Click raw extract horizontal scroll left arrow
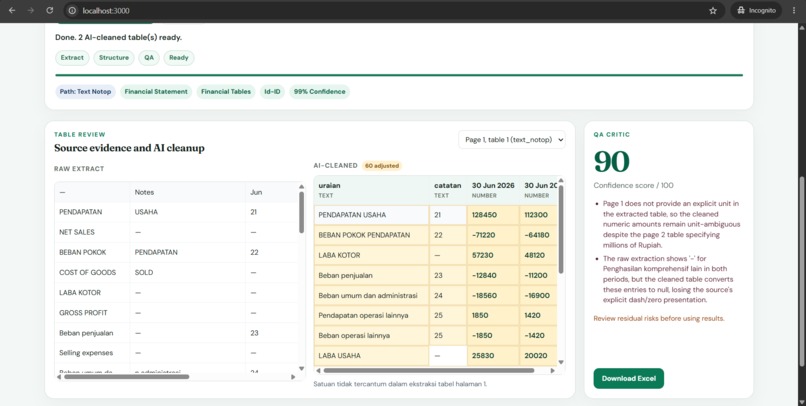This screenshot has height=406, width=806. [59, 377]
